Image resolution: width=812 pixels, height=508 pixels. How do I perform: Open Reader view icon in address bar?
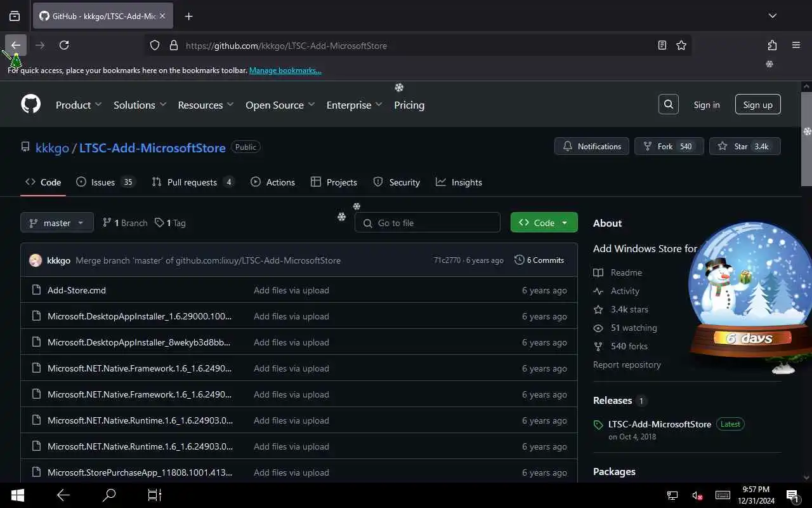pos(662,45)
